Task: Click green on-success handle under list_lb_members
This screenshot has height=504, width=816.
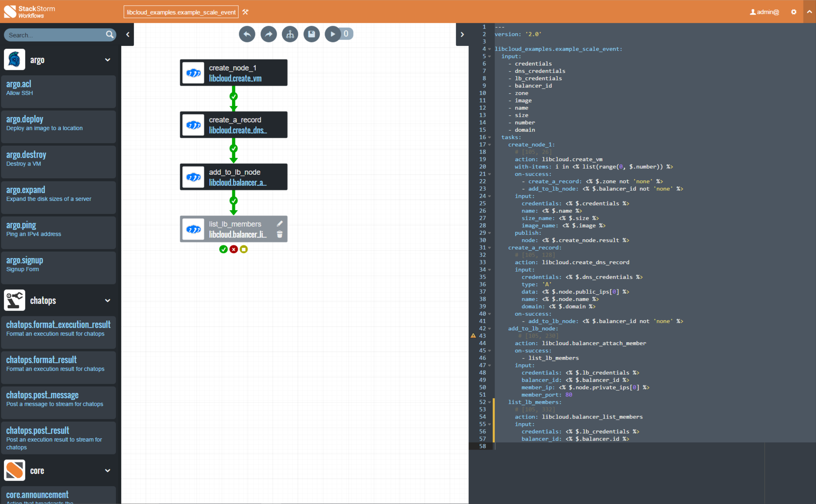Action: click(223, 249)
